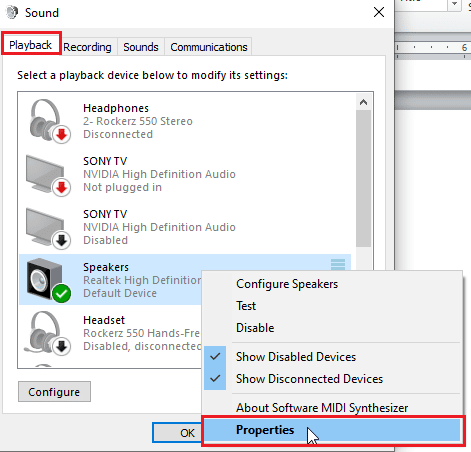
Task: Close the Sound dialog
Action: [x=379, y=13]
